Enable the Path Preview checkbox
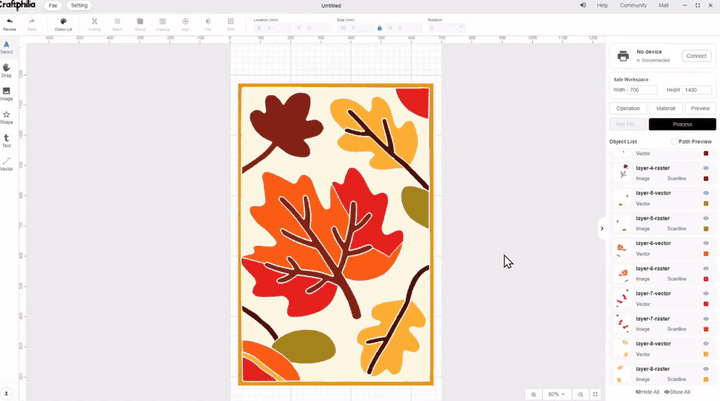Screen dimensions: 720x401 click(x=674, y=141)
